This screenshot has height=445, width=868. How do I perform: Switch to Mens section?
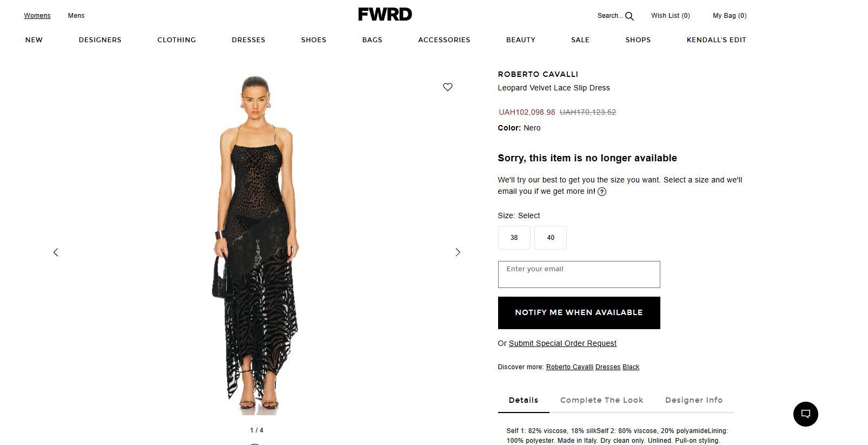tap(76, 16)
